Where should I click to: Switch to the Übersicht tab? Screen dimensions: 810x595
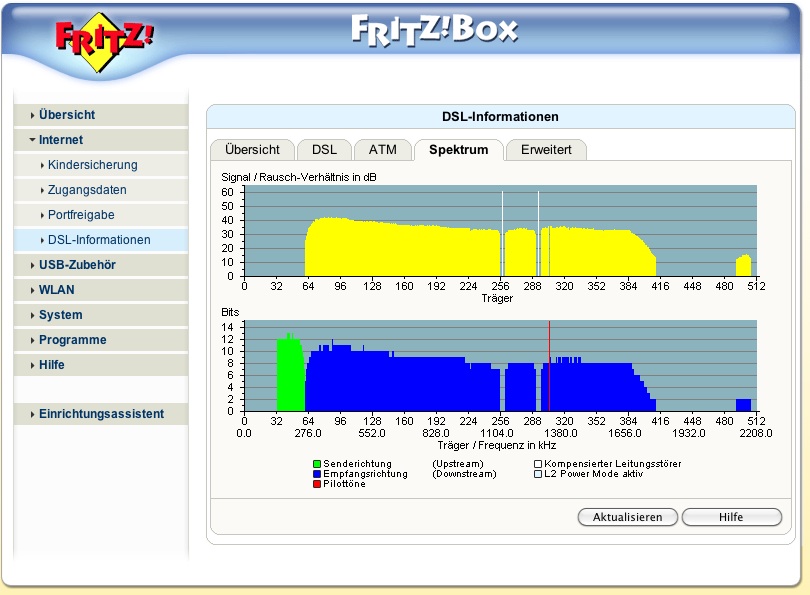(252, 150)
